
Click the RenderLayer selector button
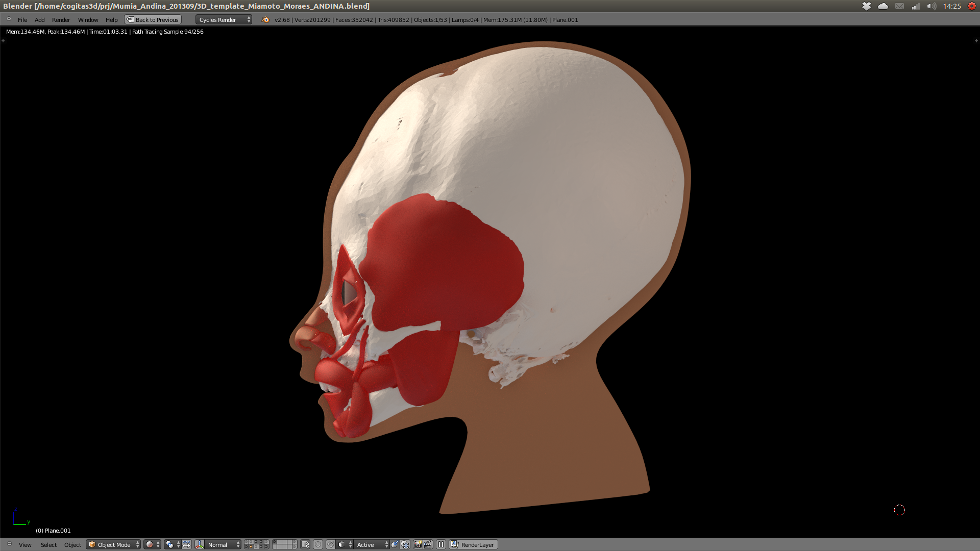(x=473, y=545)
